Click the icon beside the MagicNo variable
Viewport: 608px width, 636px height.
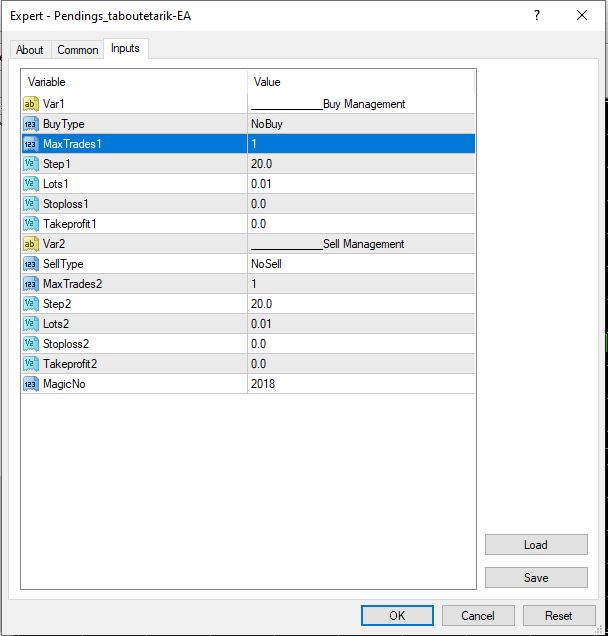[31, 384]
